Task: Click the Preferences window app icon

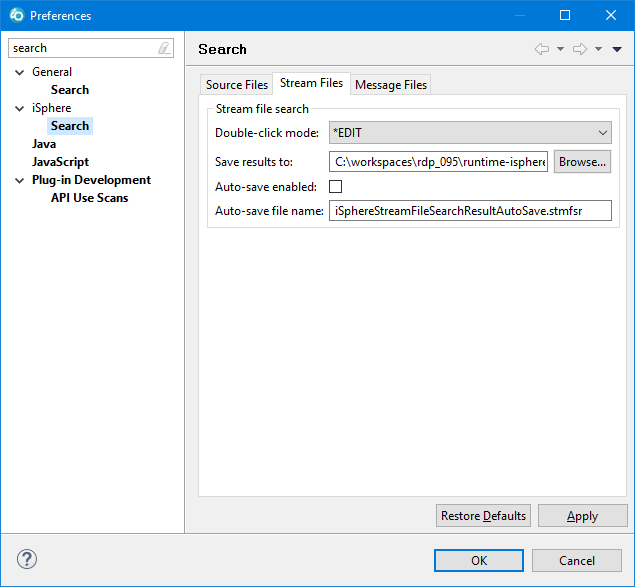Action: (x=17, y=15)
